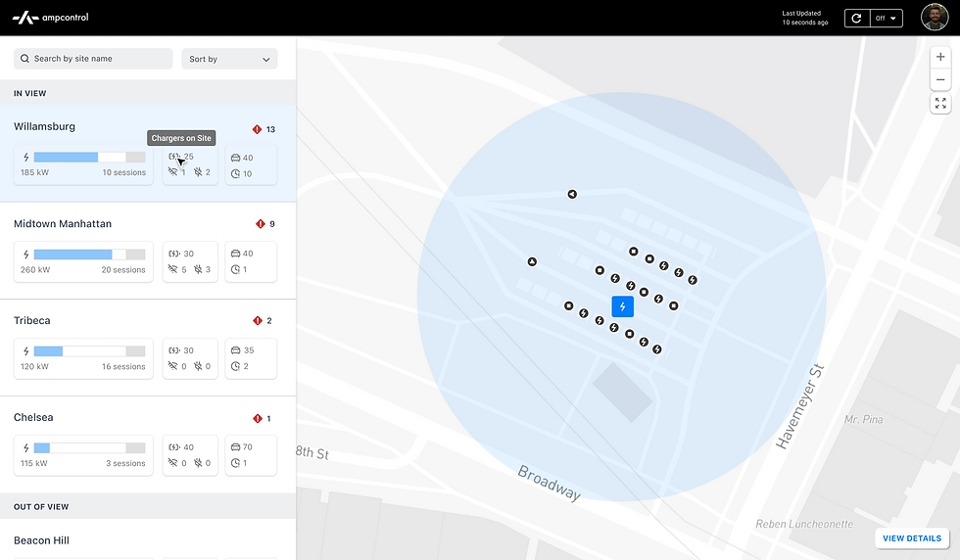Click Willamsburg clock icon
Viewport: 960px width, 560px height.
[236, 174]
